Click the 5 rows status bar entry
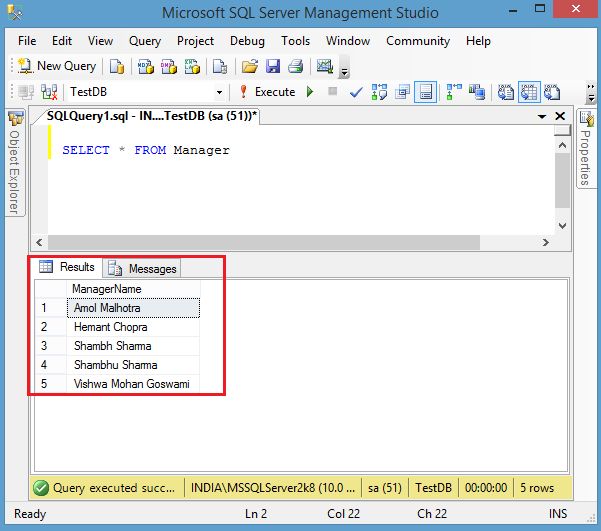 [537, 488]
